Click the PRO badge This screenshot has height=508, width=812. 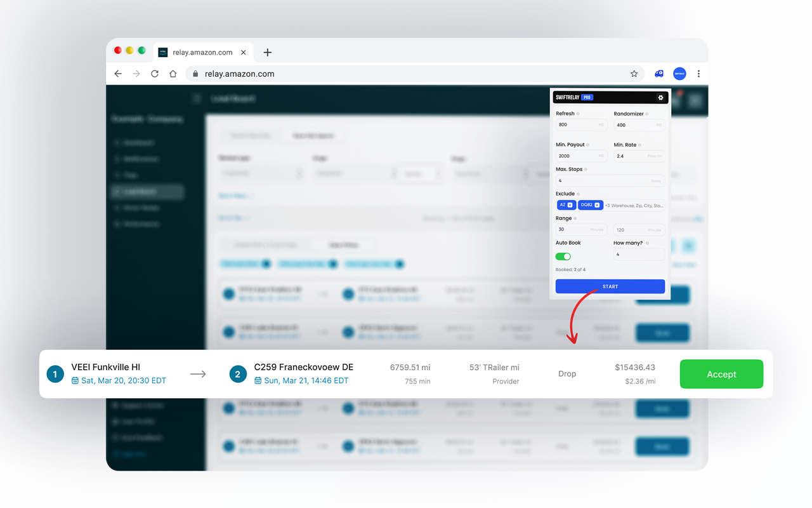[x=587, y=98]
